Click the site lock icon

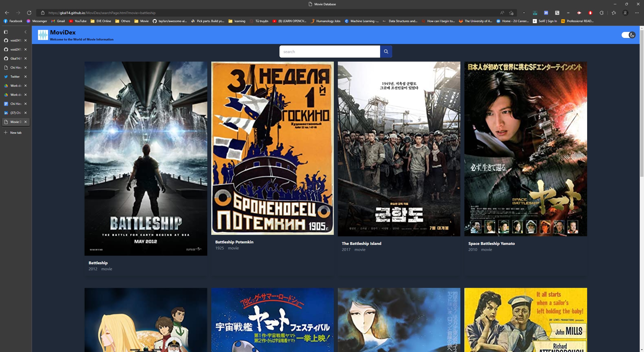43,13
